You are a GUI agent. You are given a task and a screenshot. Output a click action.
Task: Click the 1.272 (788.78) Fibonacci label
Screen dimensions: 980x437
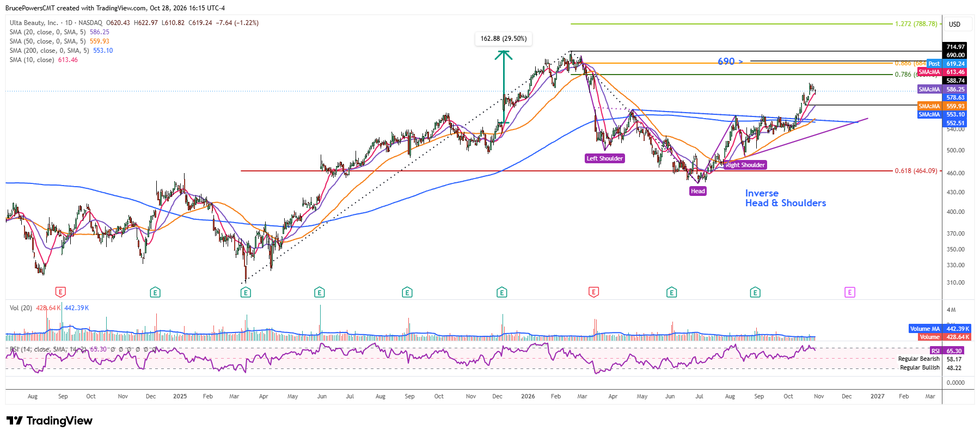pos(916,24)
